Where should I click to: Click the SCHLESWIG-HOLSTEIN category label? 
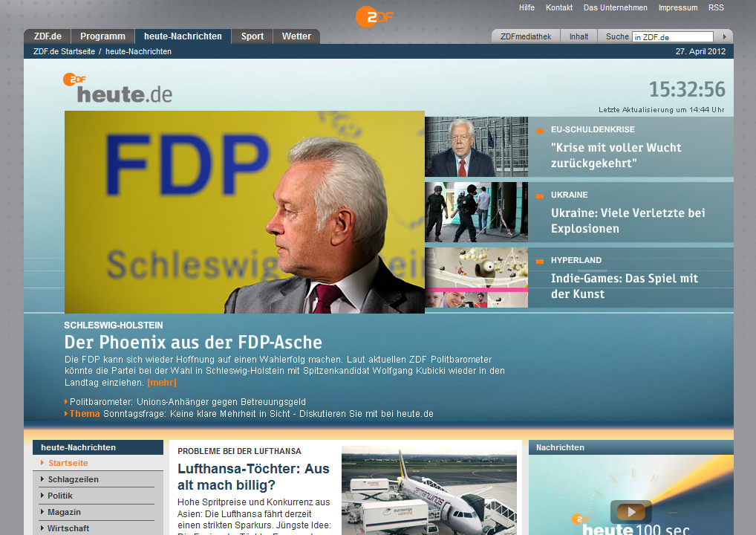point(114,325)
